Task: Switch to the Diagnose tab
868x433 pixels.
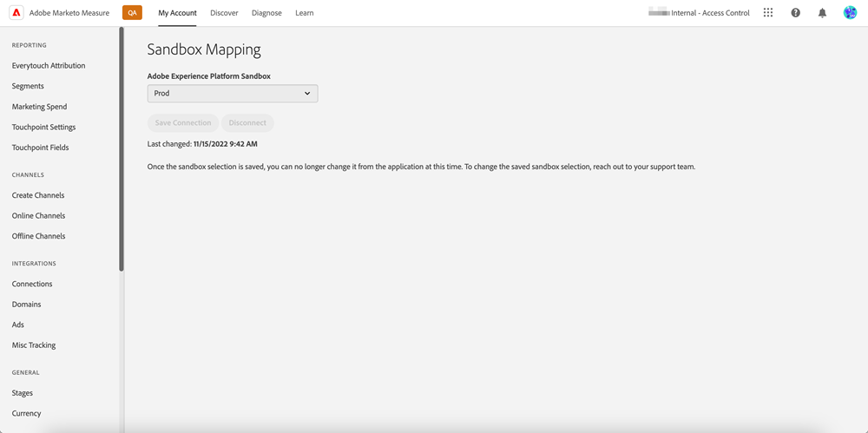Action: point(266,13)
